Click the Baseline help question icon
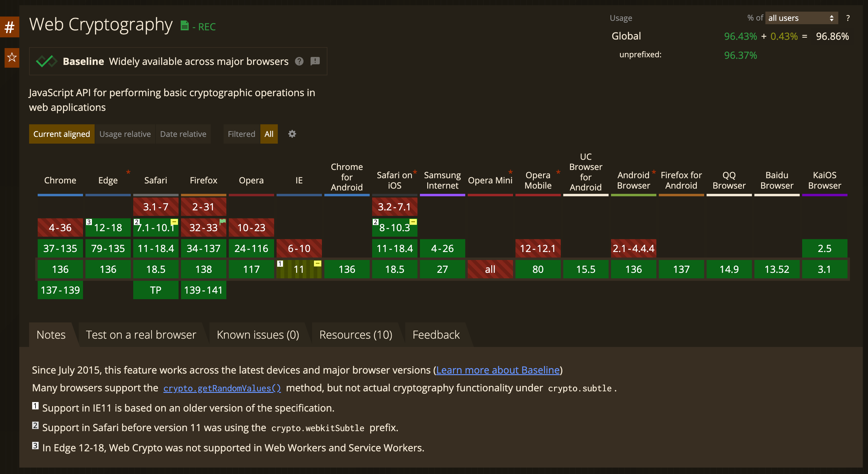This screenshot has height=474, width=868. click(299, 61)
